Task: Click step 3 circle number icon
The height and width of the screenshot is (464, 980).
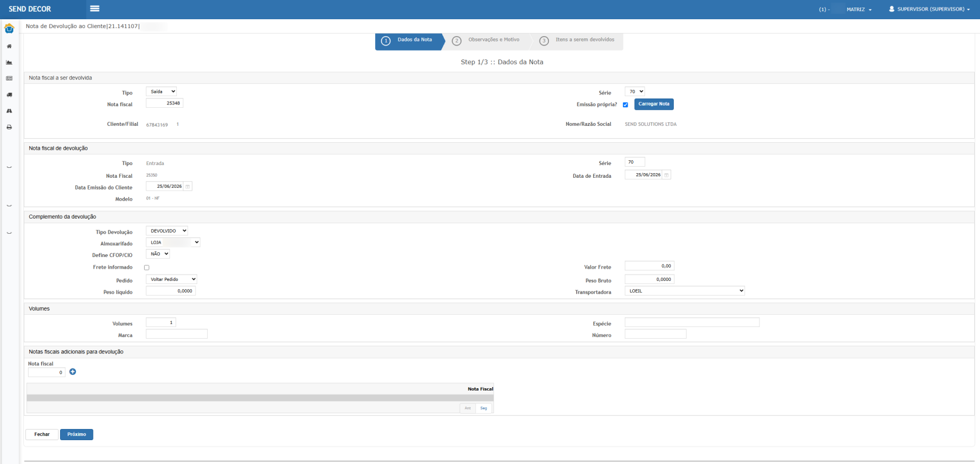Action: [x=544, y=41]
